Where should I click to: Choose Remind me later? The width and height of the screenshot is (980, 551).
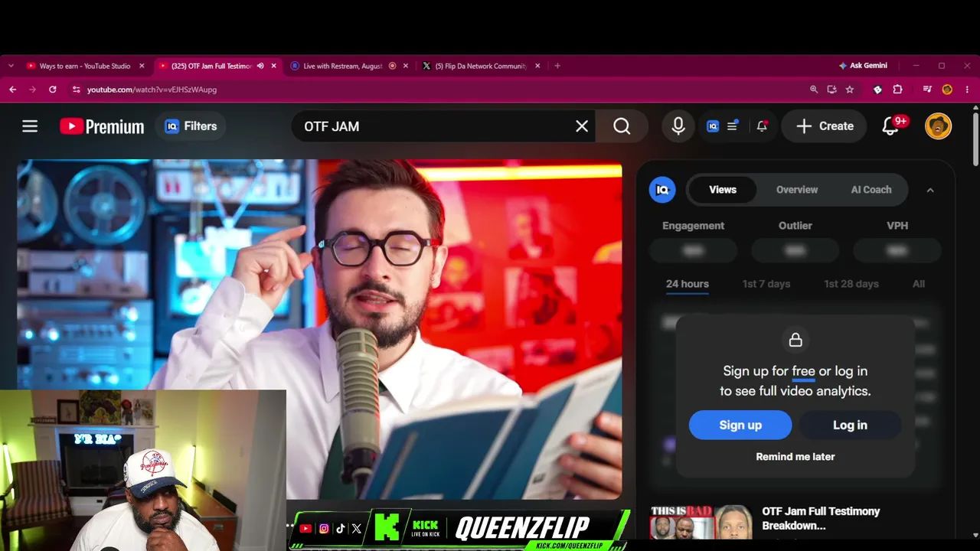tap(795, 457)
